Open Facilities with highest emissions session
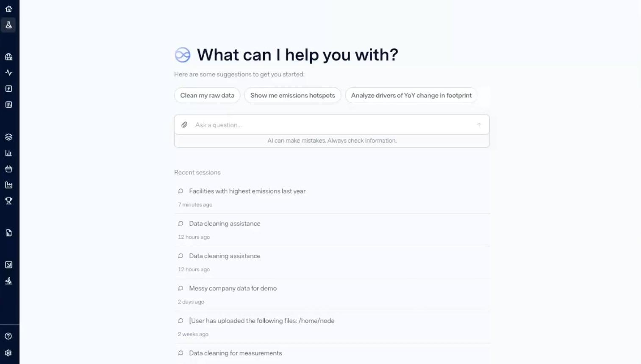The height and width of the screenshot is (364, 641). 247,191
